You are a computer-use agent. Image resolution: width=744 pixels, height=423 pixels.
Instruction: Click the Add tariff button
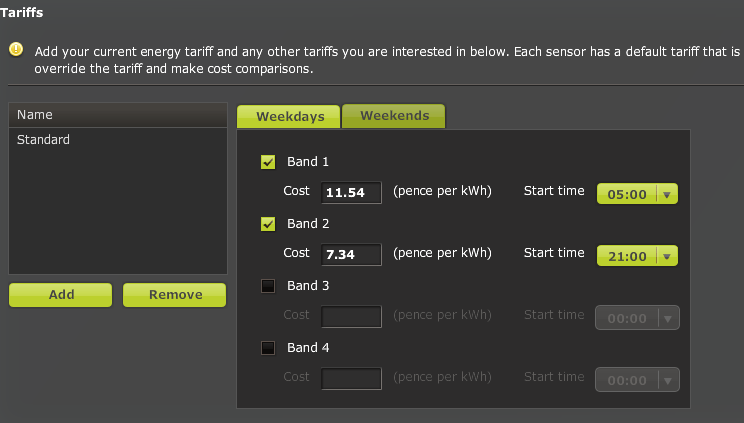61,295
